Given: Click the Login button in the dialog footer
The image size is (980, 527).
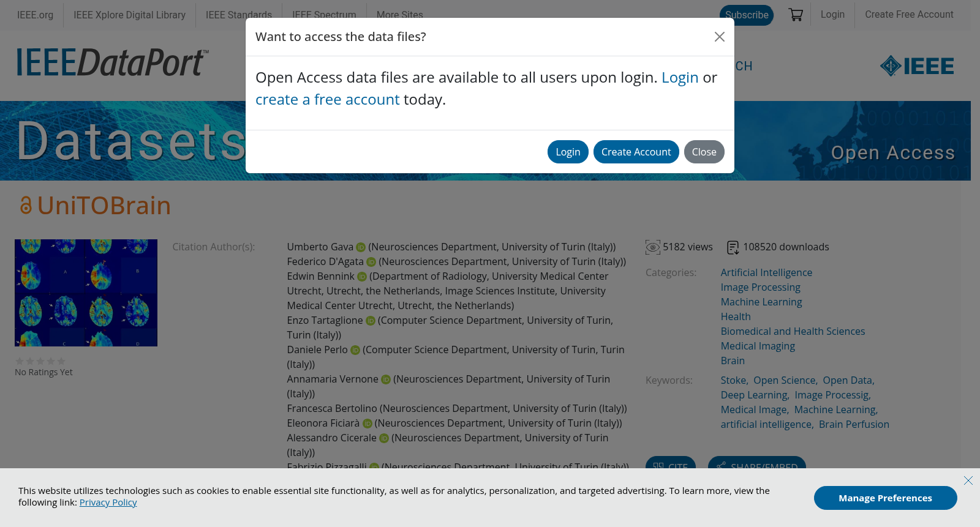Looking at the screenshot, I should tap(568, 152).
